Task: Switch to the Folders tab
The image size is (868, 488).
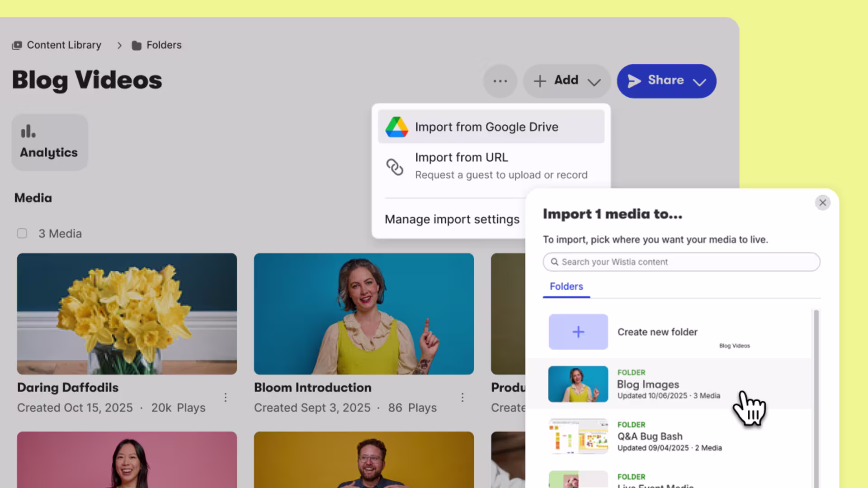Action: (x=566, y=286)
